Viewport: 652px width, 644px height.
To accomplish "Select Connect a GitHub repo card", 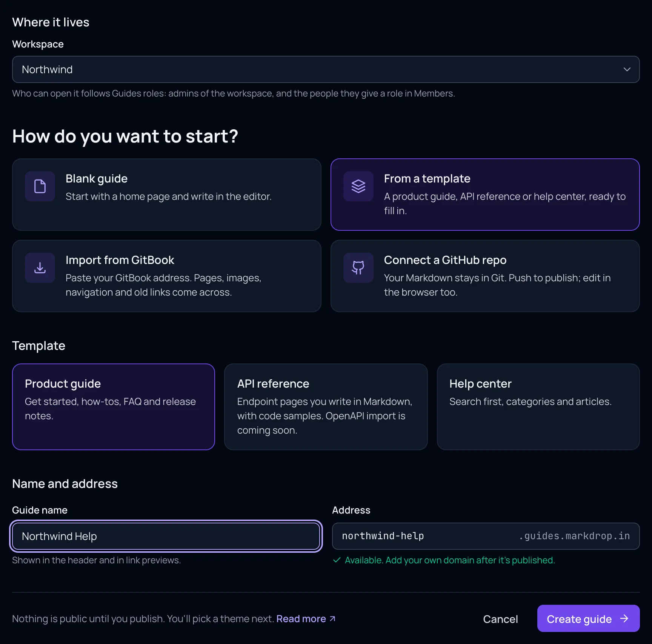I will click(x=485, y=276).
